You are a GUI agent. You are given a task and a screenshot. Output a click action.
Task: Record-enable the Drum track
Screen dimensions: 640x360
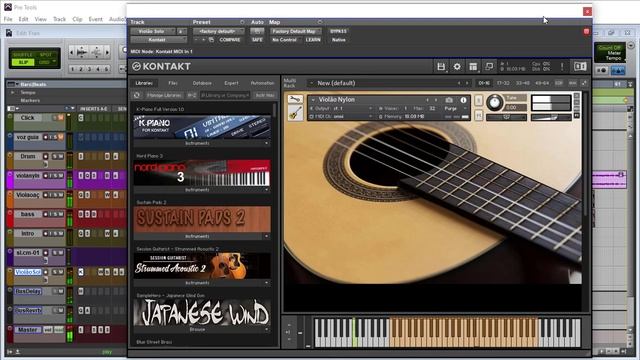coord(46,156)
